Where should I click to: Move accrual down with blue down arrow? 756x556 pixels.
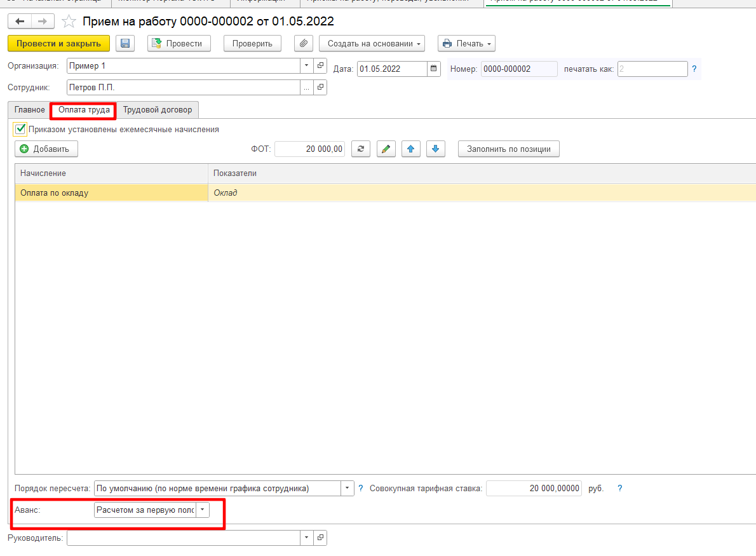pos(435,149)
